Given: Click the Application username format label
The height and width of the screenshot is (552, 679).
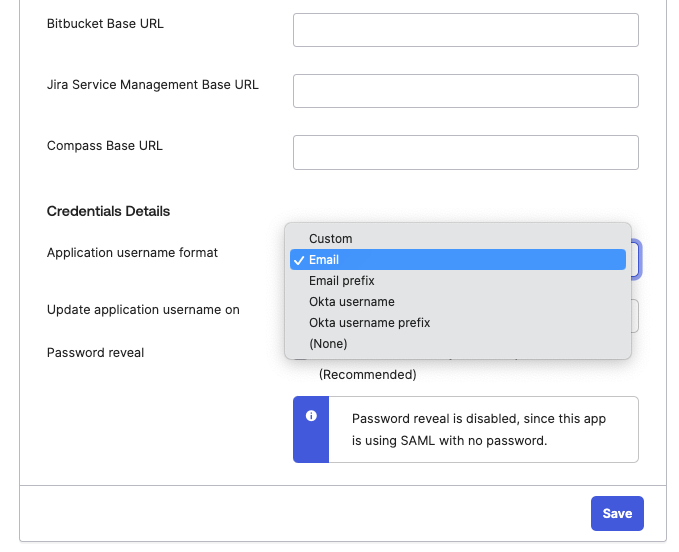Looking at the screenshot, I should pos(132,253).
